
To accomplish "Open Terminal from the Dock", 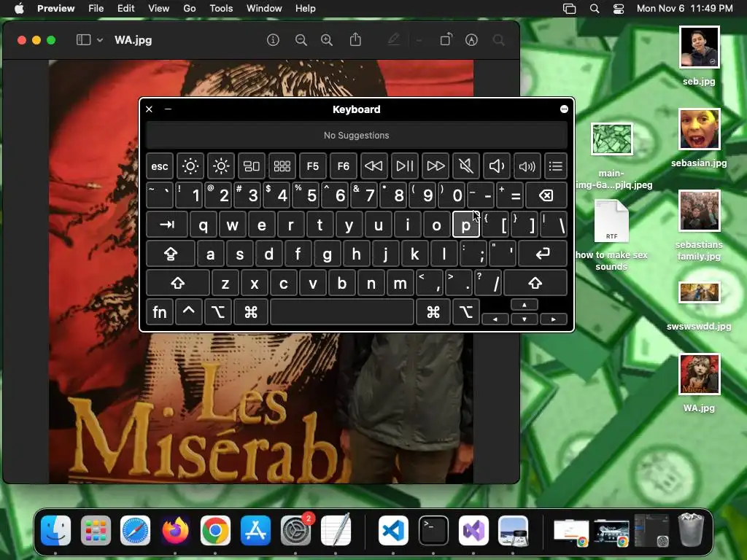I will tap(433, 531).
